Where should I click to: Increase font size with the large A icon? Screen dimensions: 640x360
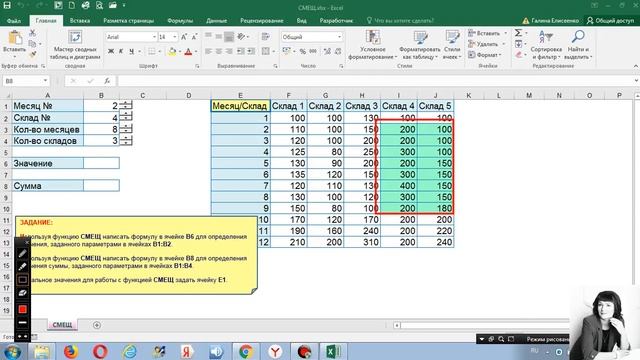[184, 37]
